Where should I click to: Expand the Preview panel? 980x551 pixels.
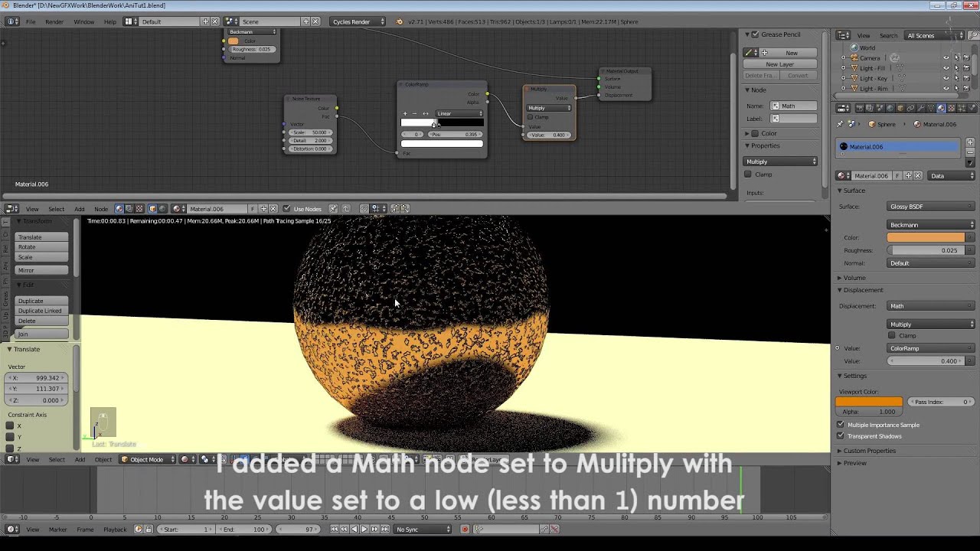(854, 463)
